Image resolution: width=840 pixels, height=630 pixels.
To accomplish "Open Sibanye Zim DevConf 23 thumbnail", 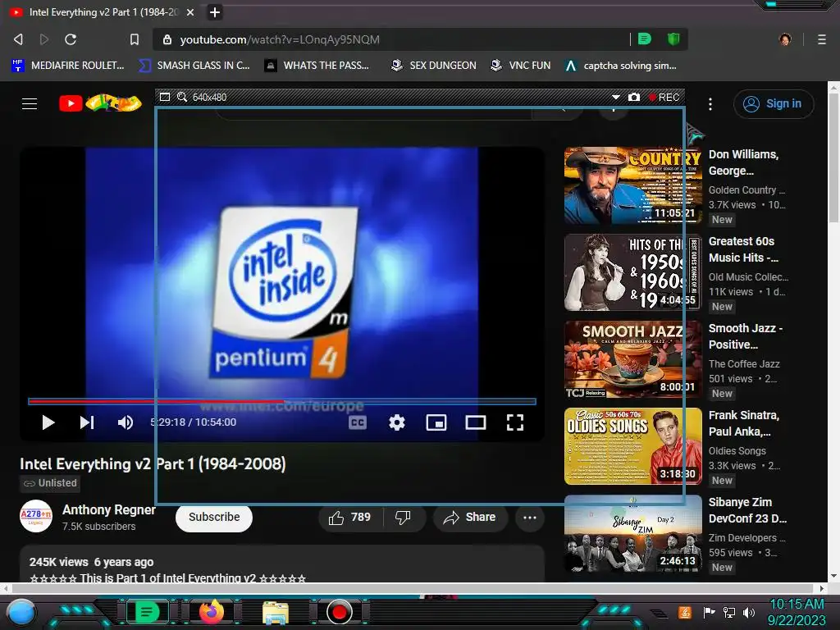I will (632, 533).
